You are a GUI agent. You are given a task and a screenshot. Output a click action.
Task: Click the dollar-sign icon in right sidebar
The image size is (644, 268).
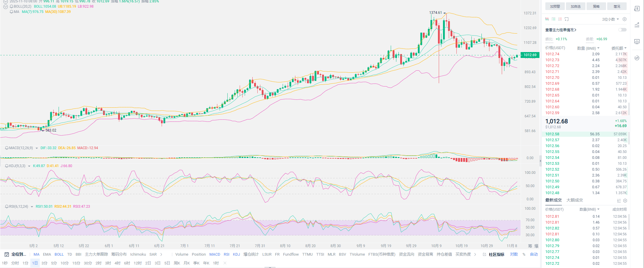[637, 9]
